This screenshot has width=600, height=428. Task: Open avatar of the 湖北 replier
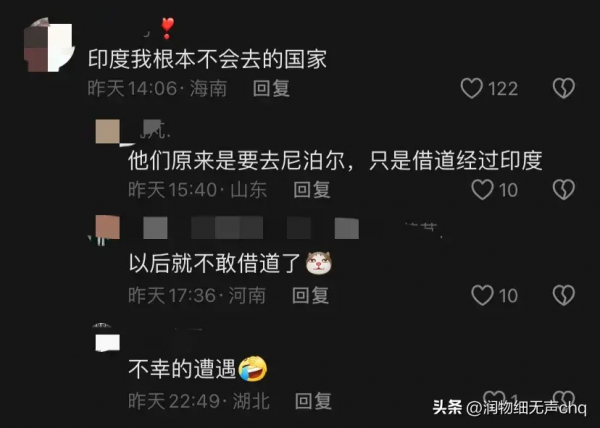click(x=108, y=342)
